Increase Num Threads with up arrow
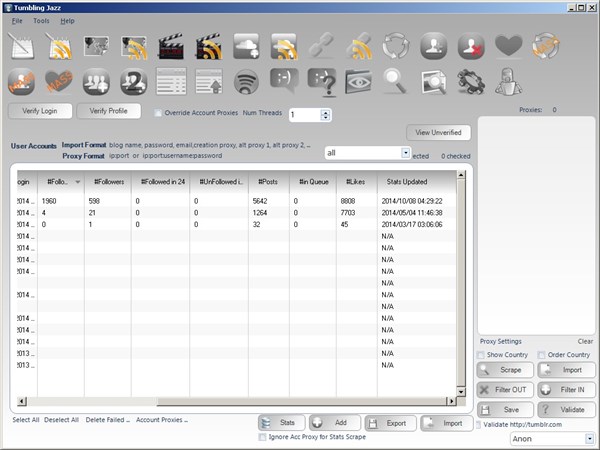Screen dimensions: 600x450 click(325, 112)
